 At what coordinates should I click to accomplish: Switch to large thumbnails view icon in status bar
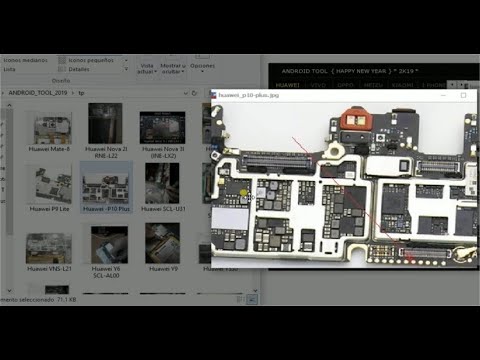[x=252, y=299]
